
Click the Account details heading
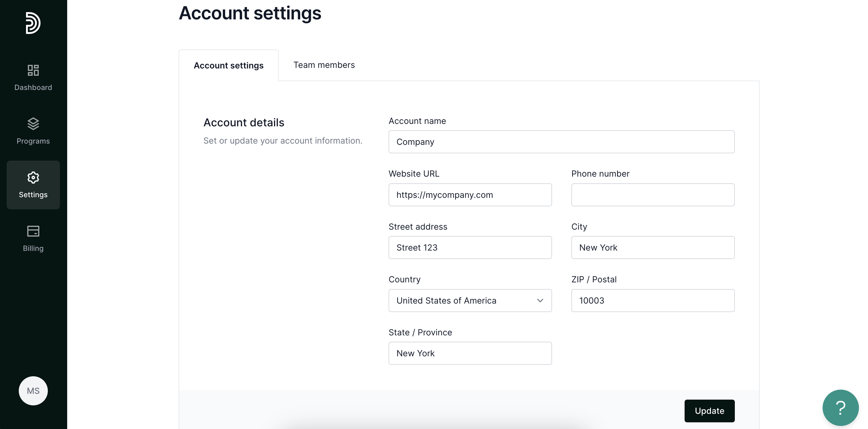(244, 122)
